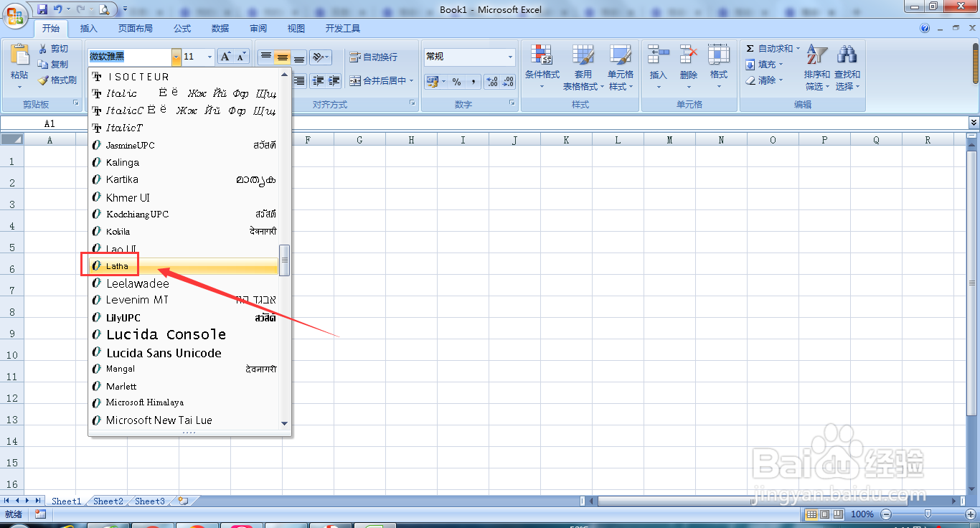The height and width of the screenshot is (528, 980).
Task: Undo the last action
Action: (57, 9)
